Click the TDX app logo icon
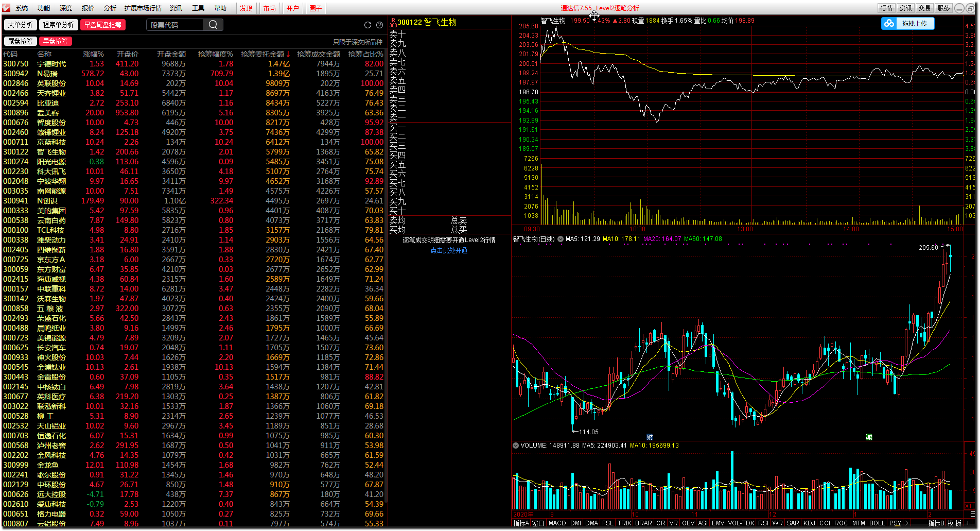Viewport: 980px width, 531px height. 6,8
